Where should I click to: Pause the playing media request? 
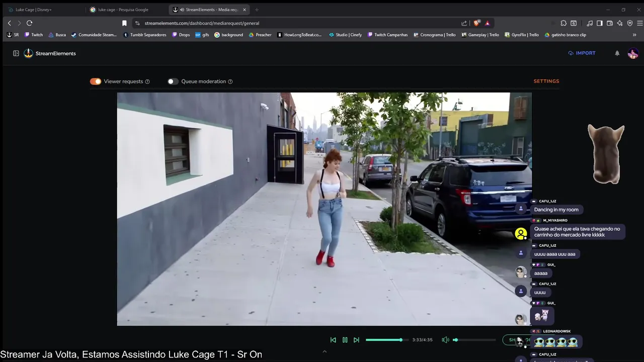coord(345,340)
